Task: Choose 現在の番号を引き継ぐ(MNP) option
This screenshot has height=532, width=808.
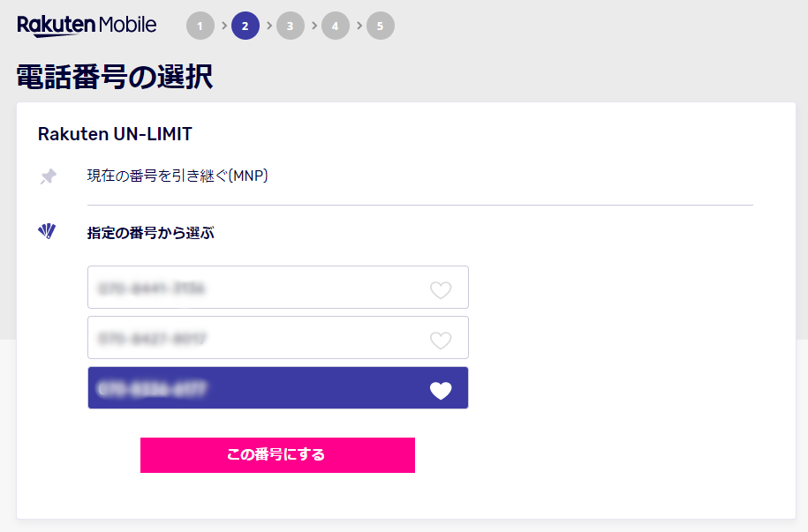Action: point(177,176)
